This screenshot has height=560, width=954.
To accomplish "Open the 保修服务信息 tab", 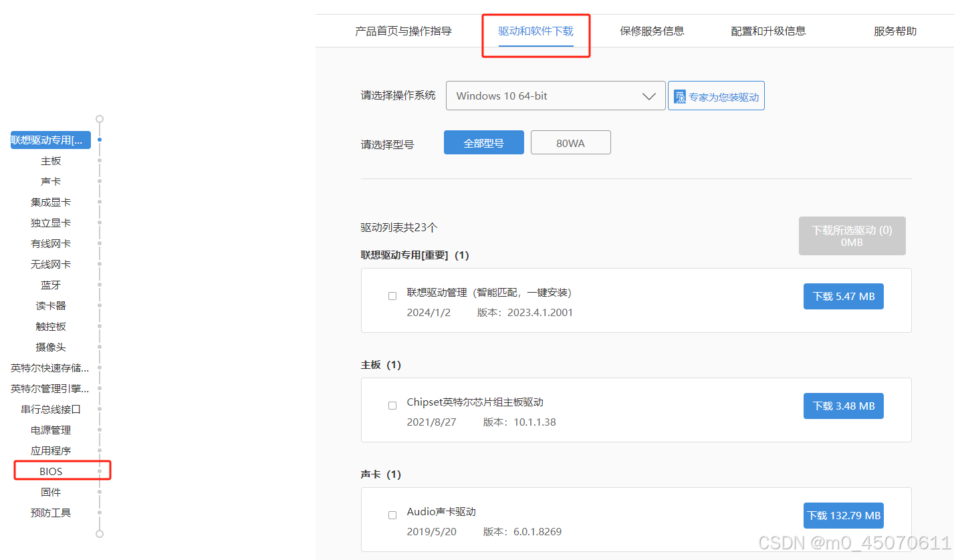I will pyautogui.click(x=652, y=31).
